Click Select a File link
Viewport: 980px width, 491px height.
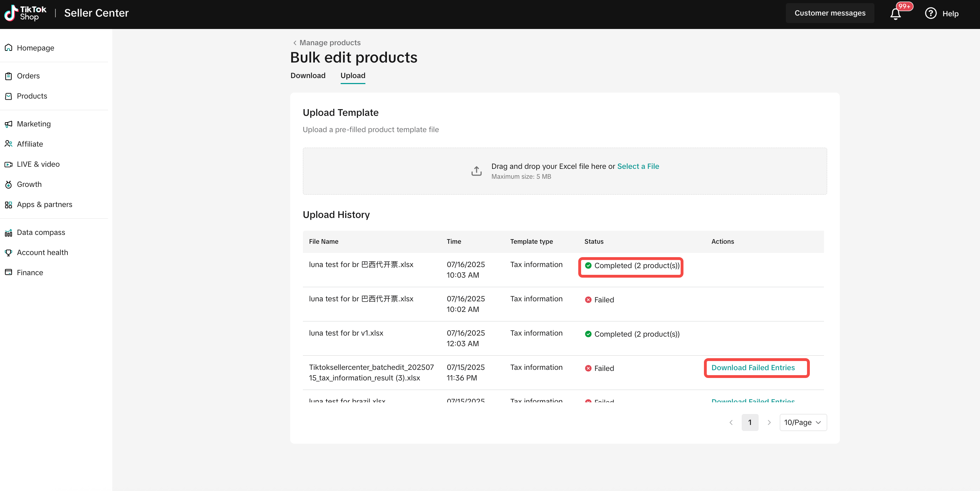coord(638,166)
